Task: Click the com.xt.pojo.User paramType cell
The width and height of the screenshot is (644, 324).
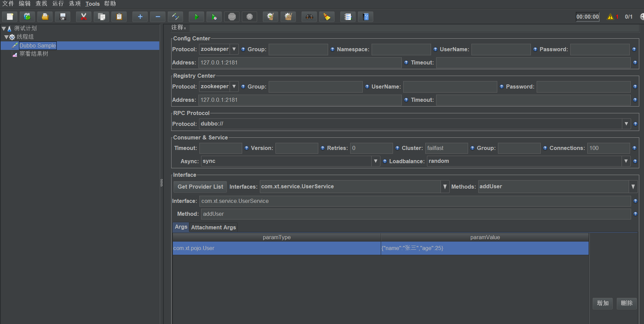Action: click(x=276, y=248)
